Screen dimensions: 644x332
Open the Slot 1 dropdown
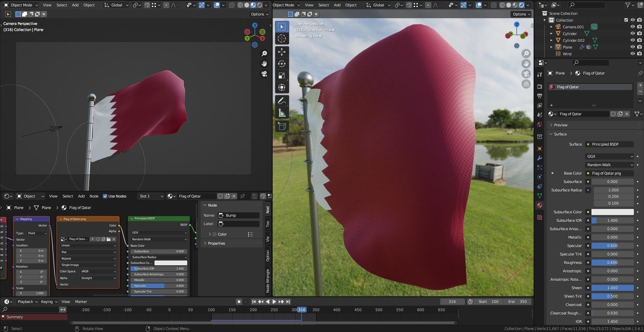coord(151,196)
